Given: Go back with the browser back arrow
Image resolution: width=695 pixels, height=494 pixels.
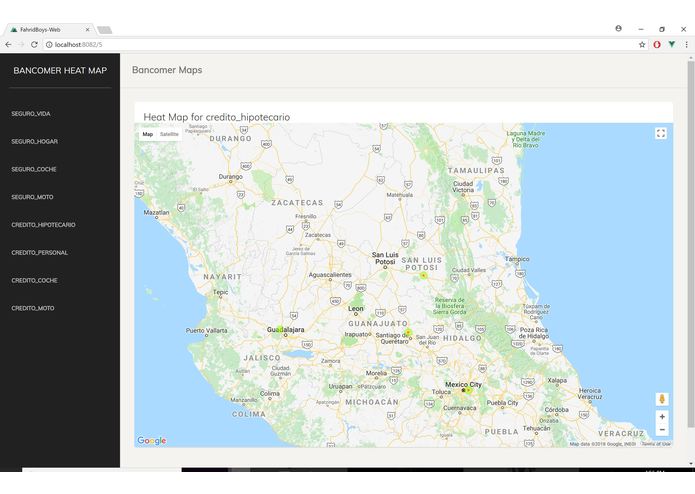Looking at the screenshot, I should tap(8, 44).
